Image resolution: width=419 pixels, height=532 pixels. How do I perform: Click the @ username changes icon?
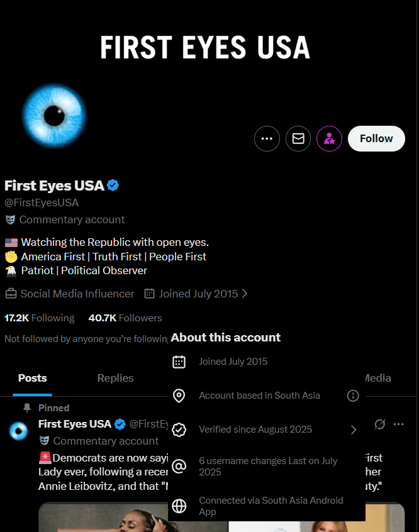[179, 466]
